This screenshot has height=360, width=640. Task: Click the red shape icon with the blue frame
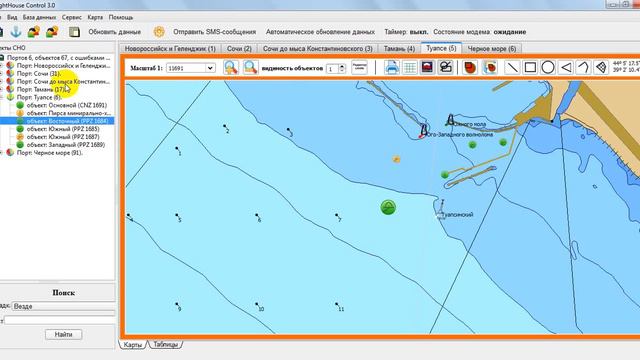[490, 67]
